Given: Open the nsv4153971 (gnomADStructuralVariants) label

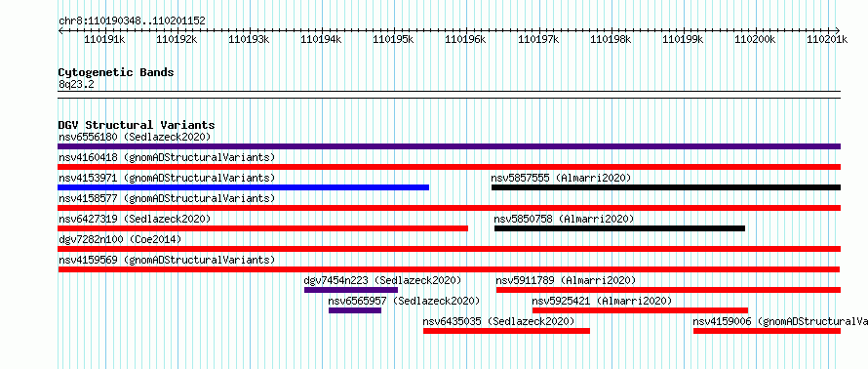Looking at the screenshot, I should (x=167, y=178).
